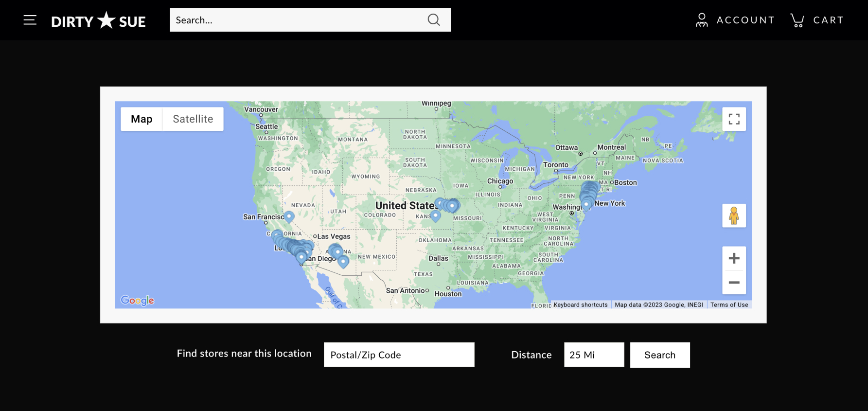Open the Distance 25 Mi dropdown
Screen dimensions: 868x411
[594, 355]
